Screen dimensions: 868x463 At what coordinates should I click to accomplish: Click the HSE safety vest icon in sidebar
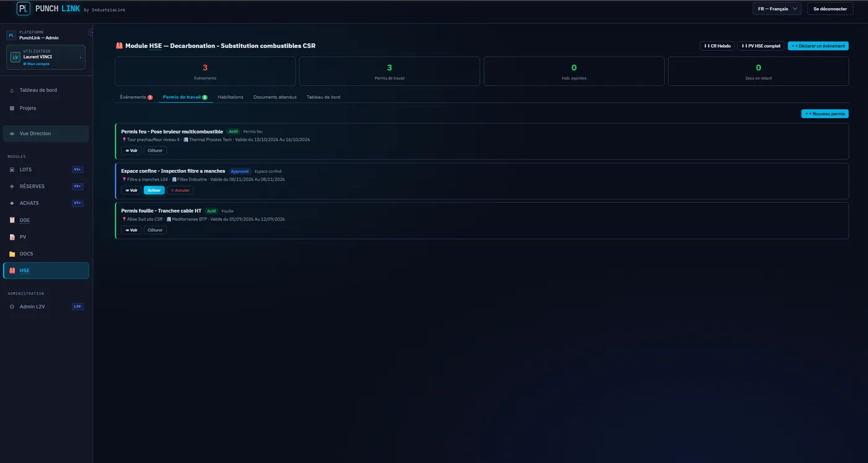12,271
